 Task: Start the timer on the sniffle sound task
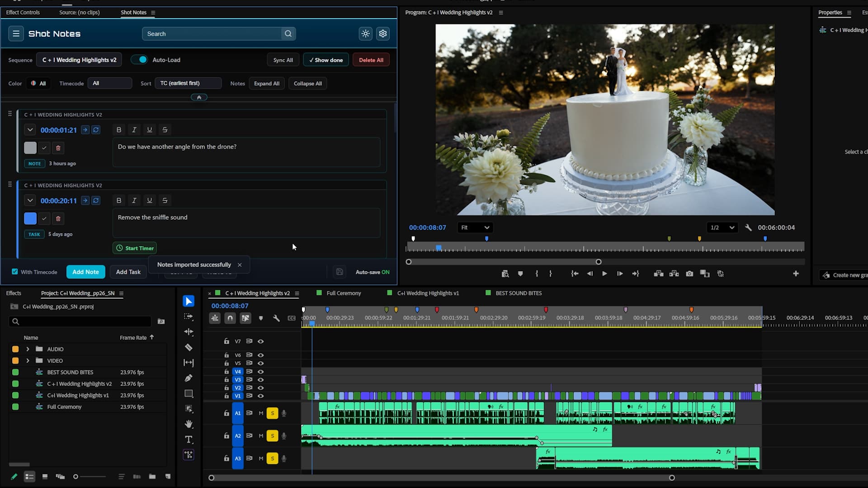134,248
